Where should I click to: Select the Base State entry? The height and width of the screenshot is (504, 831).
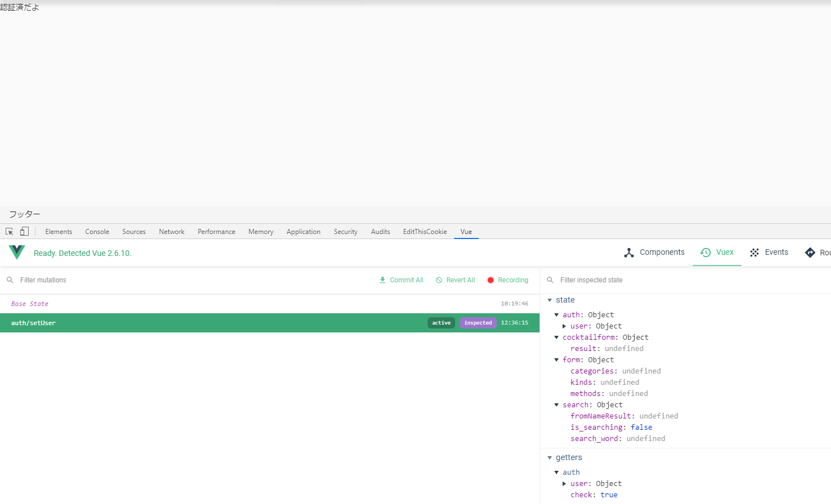pos(30,304)
